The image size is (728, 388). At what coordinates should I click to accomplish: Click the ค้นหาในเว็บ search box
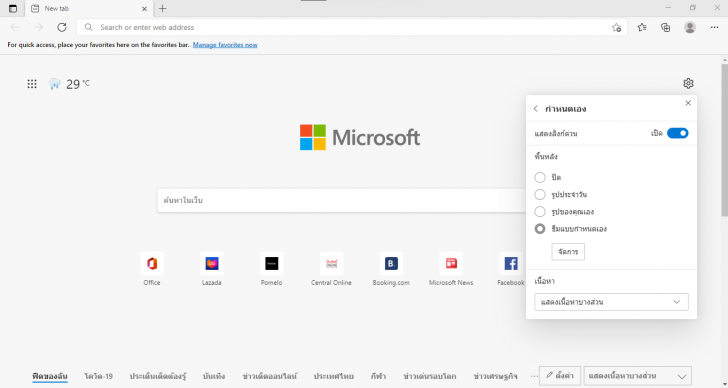click(342, 200)
